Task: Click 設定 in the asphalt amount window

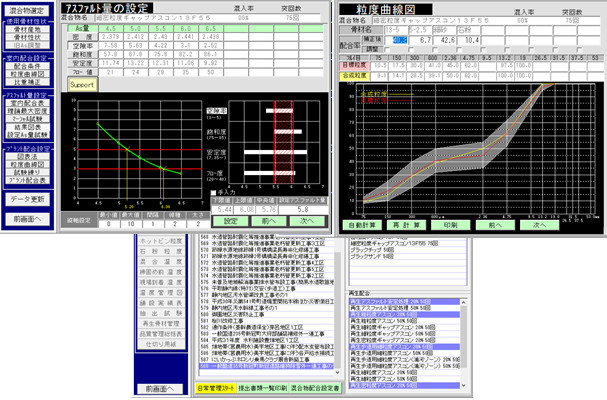Action: coord(230,221)
